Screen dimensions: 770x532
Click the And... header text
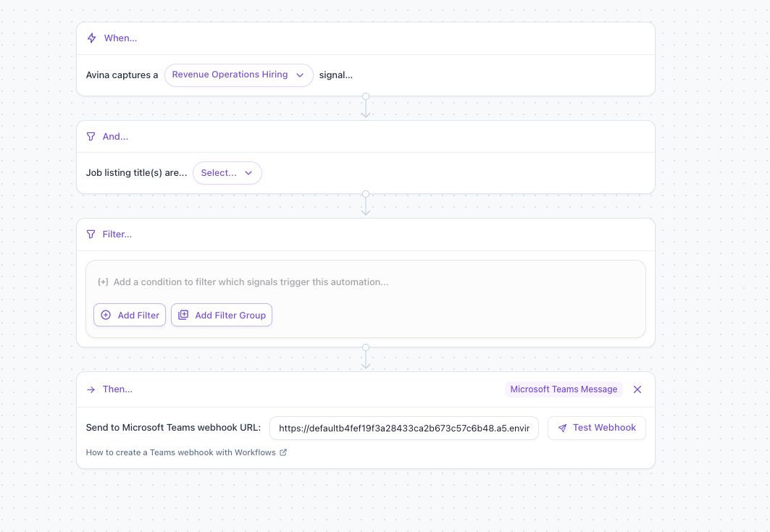coord(115,136)
